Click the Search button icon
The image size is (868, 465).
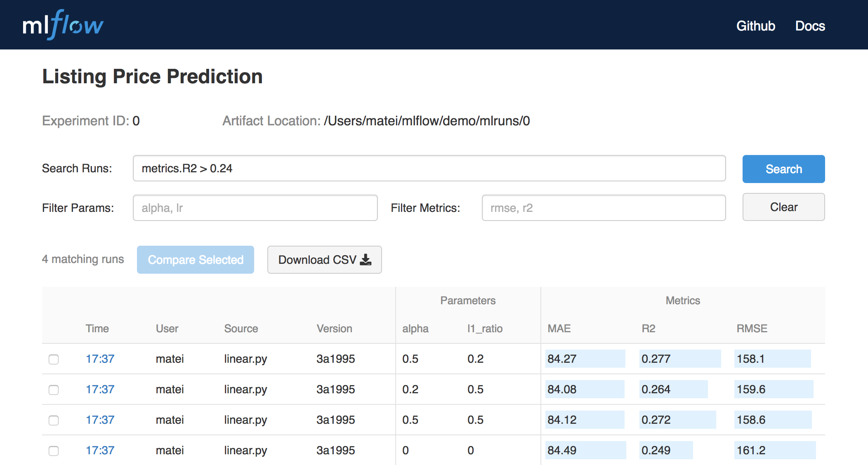[783, 169]
